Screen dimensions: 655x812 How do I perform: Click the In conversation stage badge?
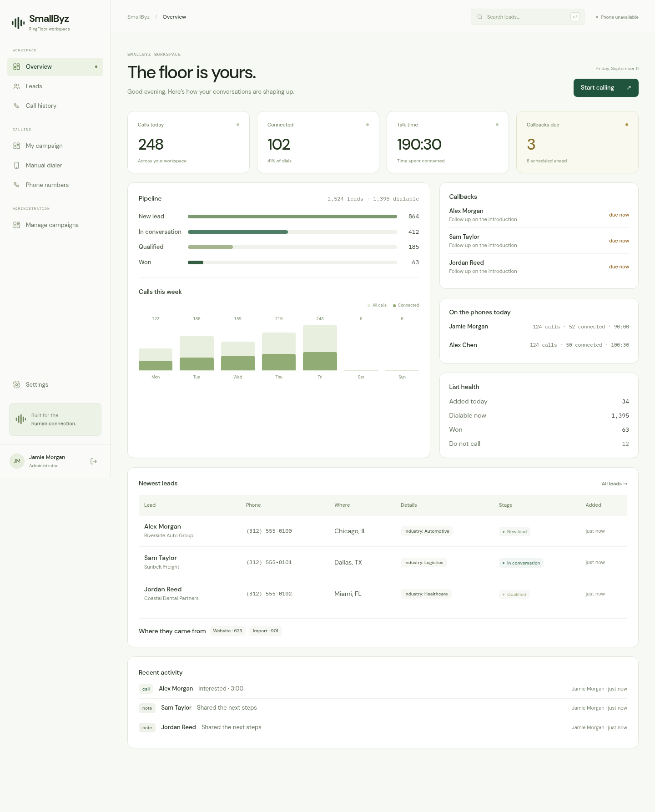tap(521, 563)
